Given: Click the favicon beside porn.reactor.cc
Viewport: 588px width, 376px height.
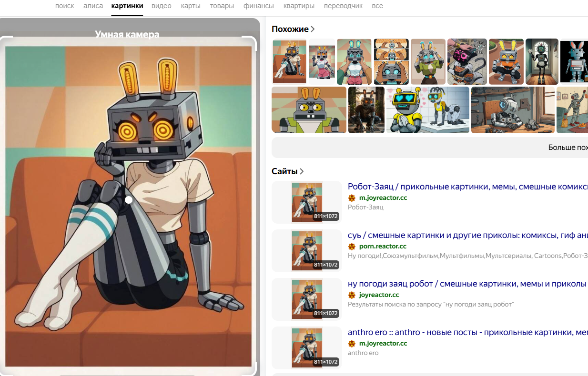Looking at the screenshot, I should pos(352,247).
